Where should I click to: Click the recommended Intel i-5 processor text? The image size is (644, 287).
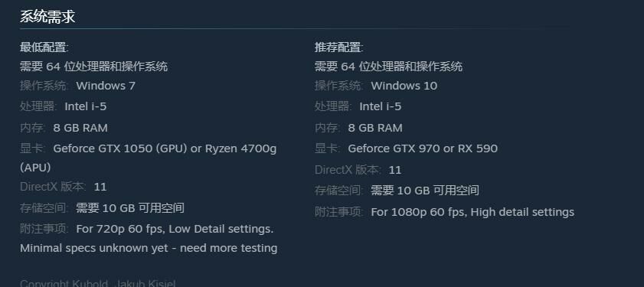(381, 106)
